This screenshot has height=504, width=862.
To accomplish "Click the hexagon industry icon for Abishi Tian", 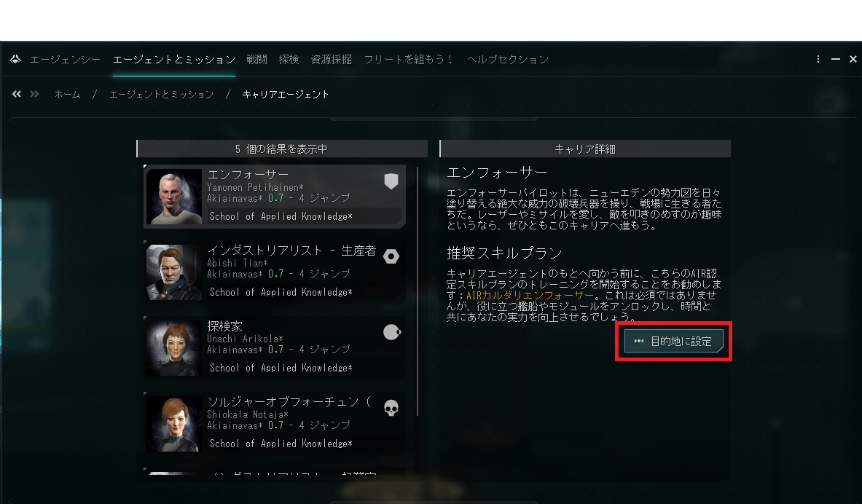I will pyautogui.click(x=391, y=256).
